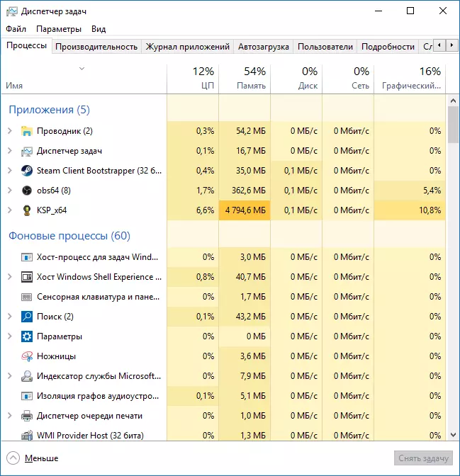Collapse details with the Меньше chevron
Image resolution: width=460 pixels, height=476 pixels.
[13, 458]
